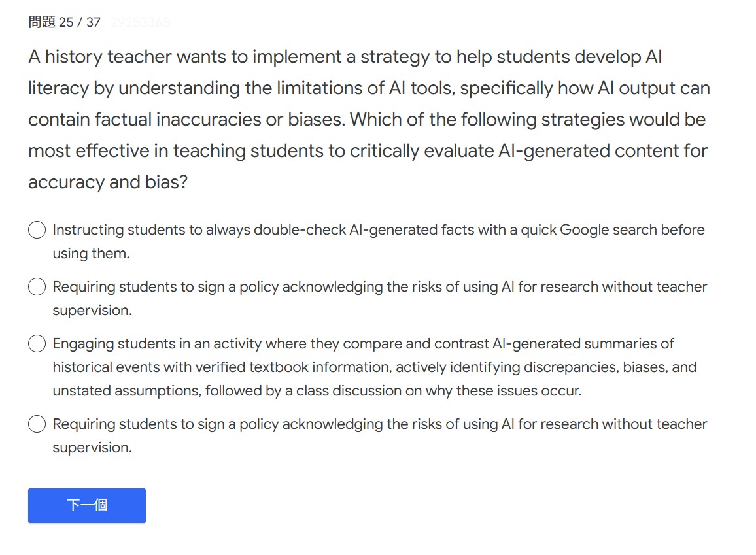Click the faint ID number 29253365
The width and height of the screenshot is (756, 555).
pyautogui.click(x=140, y=22)
